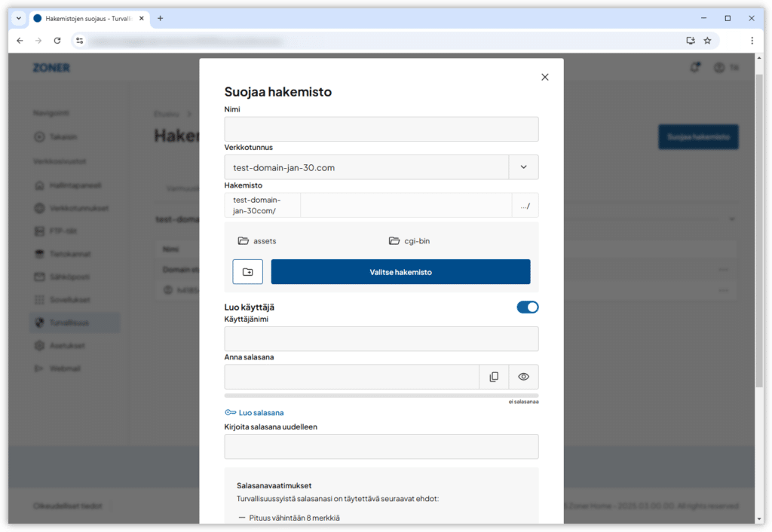Open the tab search dropdown arrow

pyautogui.click(x=19, y=18)
